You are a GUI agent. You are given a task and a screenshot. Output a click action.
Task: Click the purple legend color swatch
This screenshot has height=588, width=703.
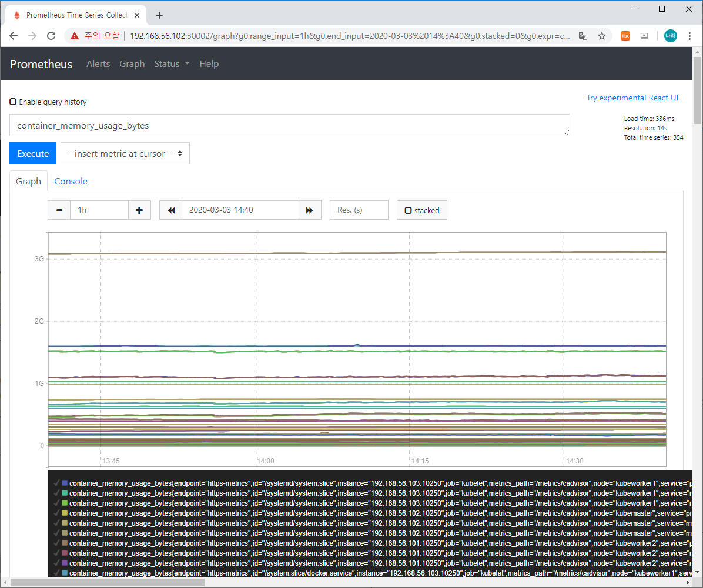coord(65,563)
